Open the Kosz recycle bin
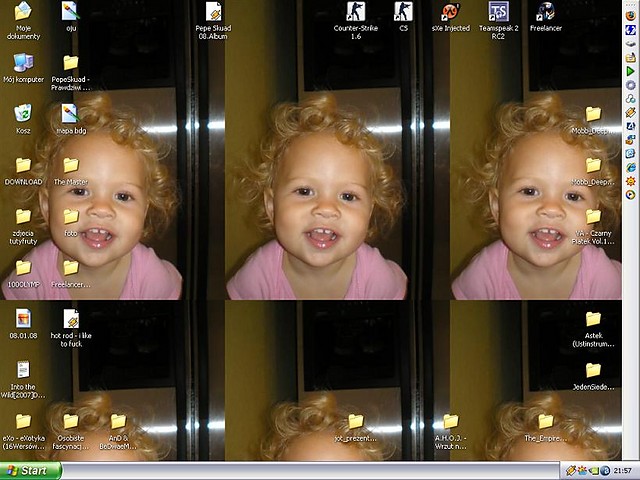This screenshot has height=480, width=640. [x=23, y=119]
